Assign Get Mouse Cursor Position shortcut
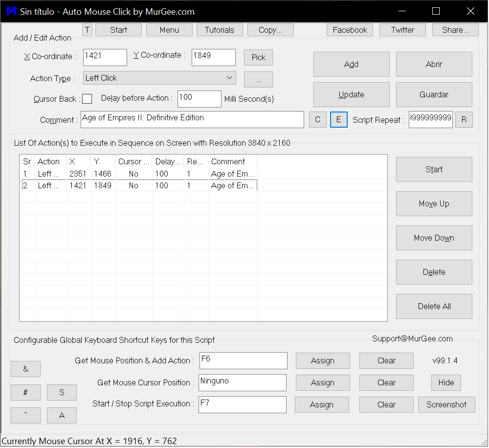 tap(323, 383)
